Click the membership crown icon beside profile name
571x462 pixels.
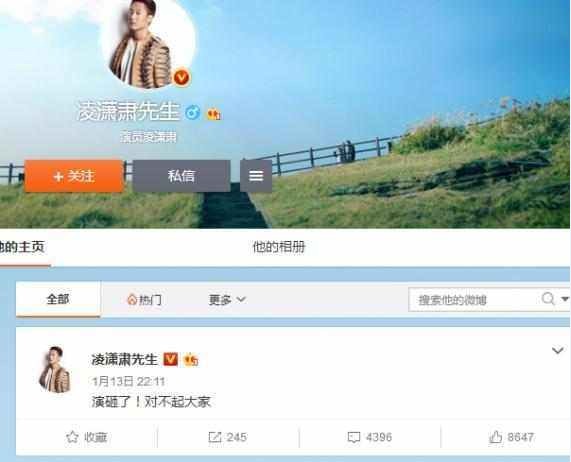pos(214,114)
